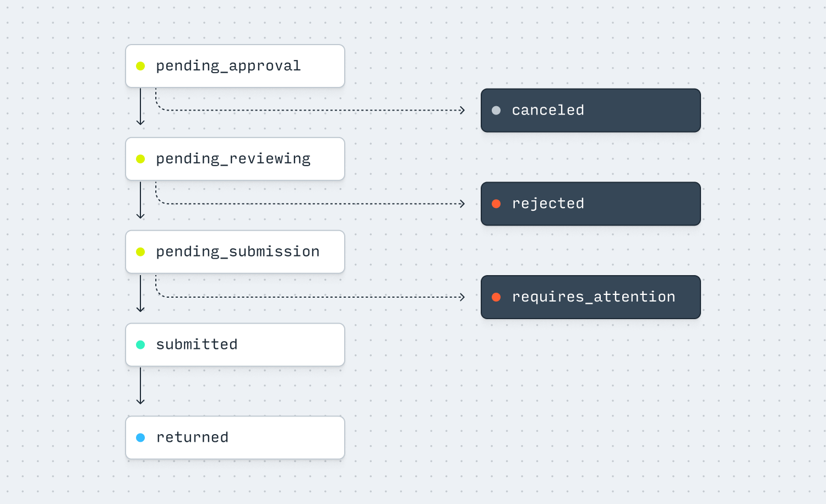The height and width of the screenshot is (504, 826).
Task: Select the dark requires_attention status node
Action: 591,297
